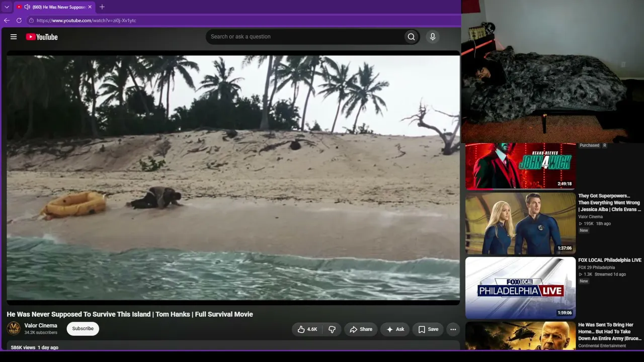This screenshot has height=362, width=644.
Task: Mute the tab using its speaker icon
Action: click(x=27, y=7)
